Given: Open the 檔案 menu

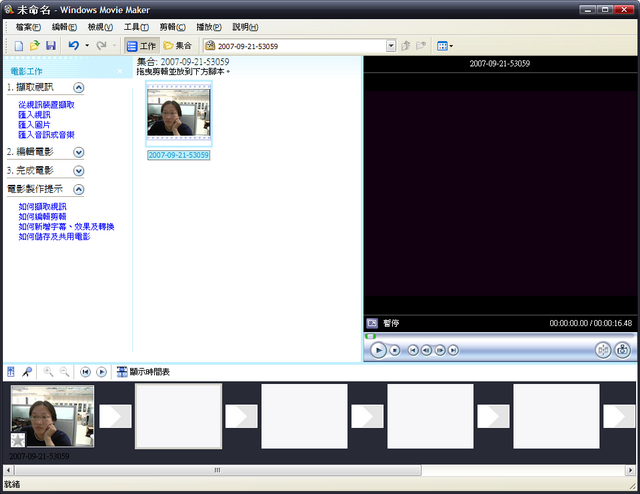Looking at the screenshot, I should pos(28,27).
